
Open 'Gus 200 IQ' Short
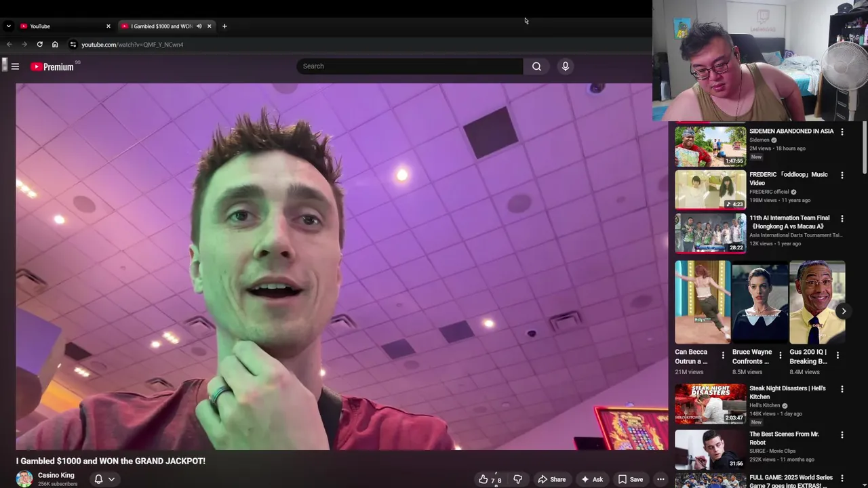[817, 302]
